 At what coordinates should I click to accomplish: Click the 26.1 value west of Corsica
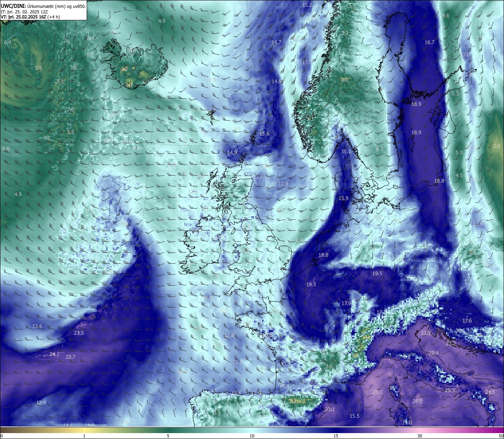[x=377, y=392]
